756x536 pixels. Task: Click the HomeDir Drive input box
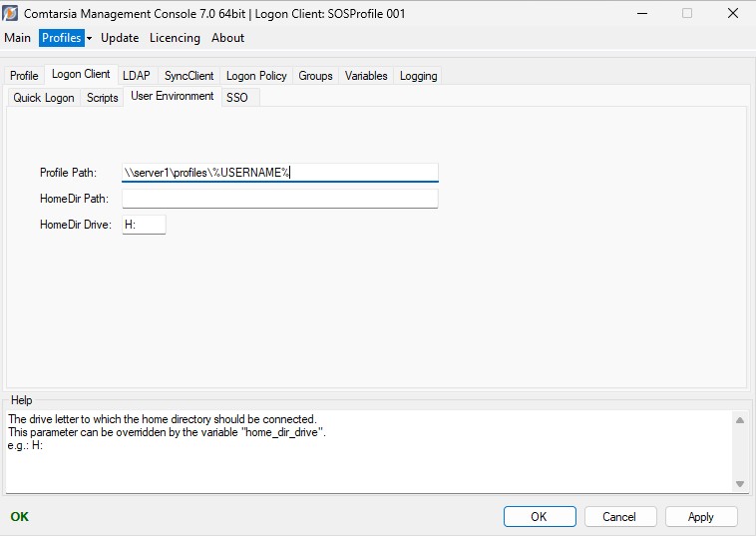click(144, 226)
